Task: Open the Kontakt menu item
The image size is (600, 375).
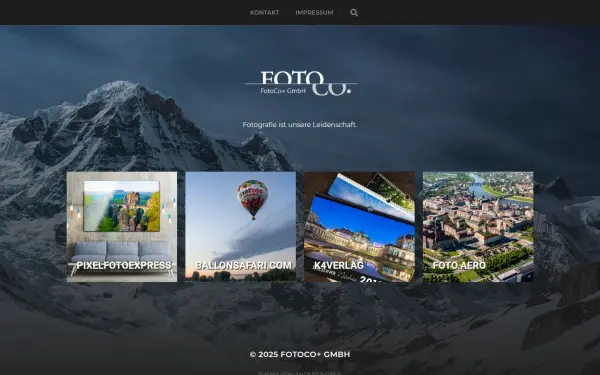Action: coord(264,13)
